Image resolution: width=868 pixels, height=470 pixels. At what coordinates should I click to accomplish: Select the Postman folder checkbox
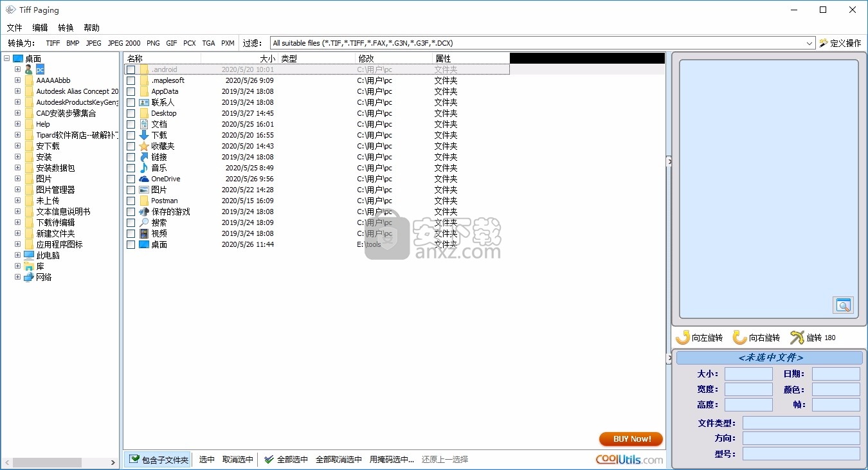131,201
